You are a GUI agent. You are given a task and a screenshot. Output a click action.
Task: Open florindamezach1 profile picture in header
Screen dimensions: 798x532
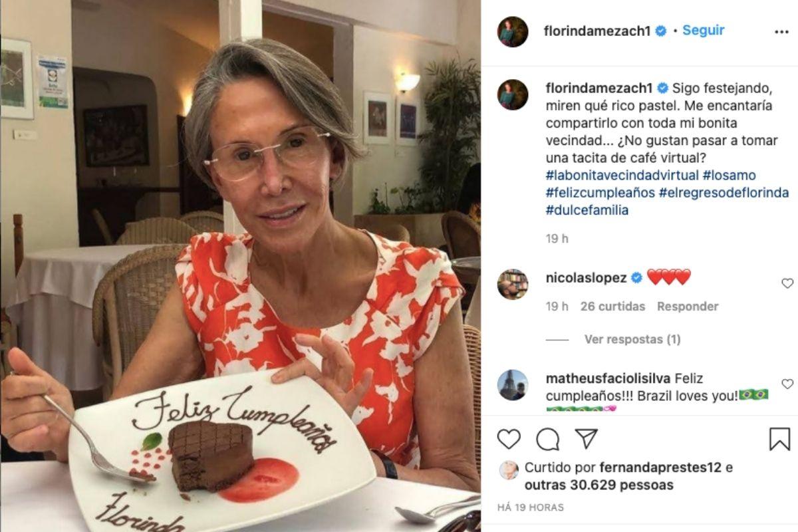click(x=513, y=31)
